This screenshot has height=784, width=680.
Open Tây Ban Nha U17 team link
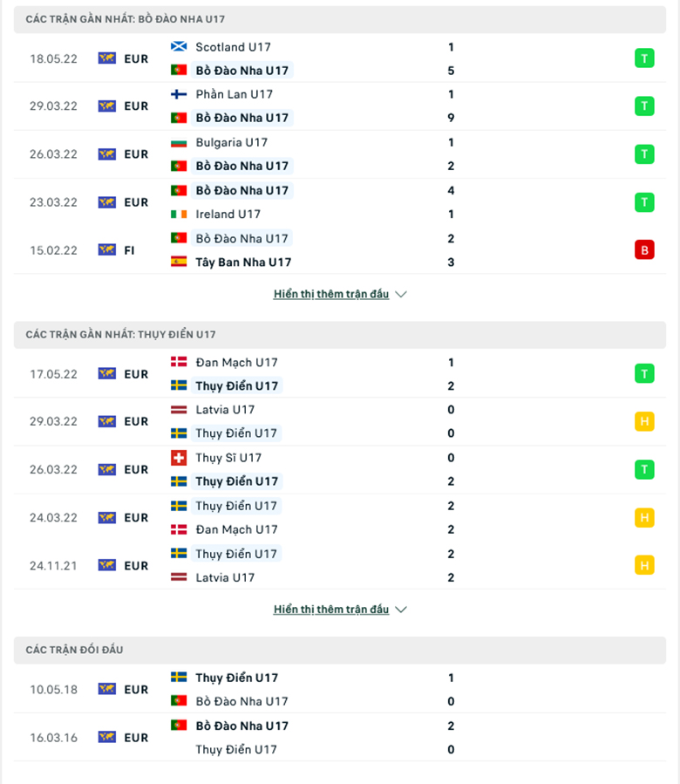pos(243,262)
